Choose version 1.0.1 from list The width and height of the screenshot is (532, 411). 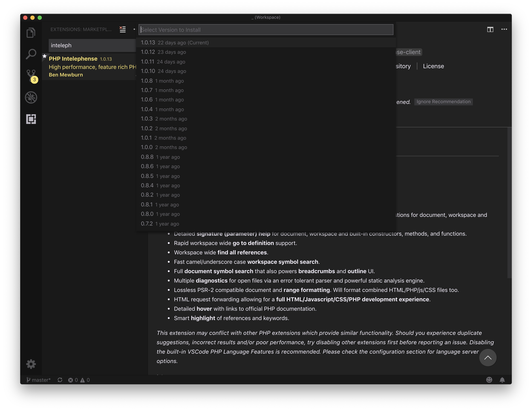[266, 138]
